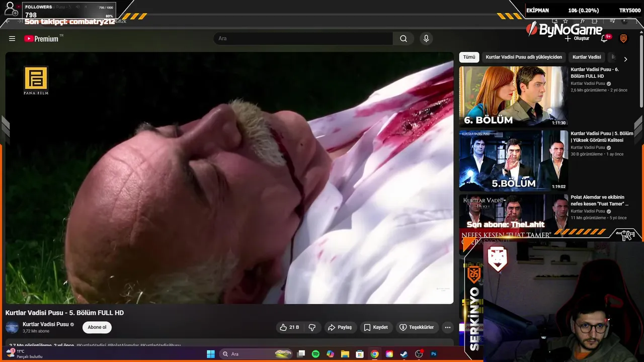Screen dimensions: 644x362
Task: Click the Windows taskbar Ara search box
Action: pos(257,354)
